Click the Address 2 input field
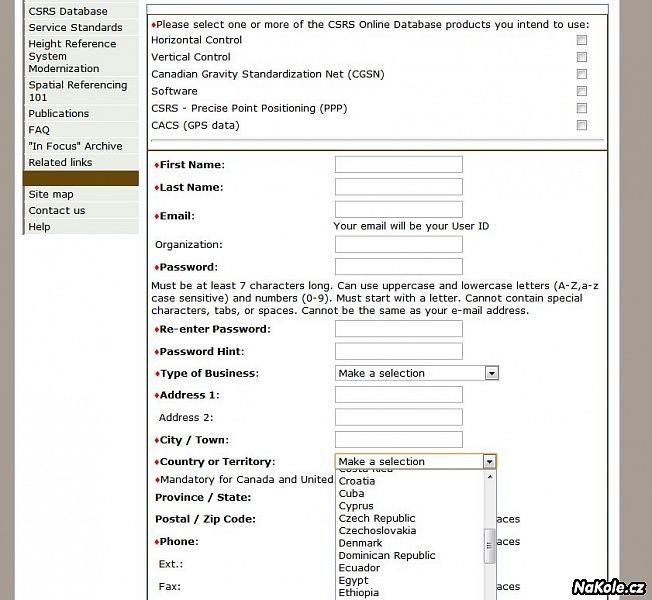652x600 pixels. pyautogui.click(x=399, y=417)
